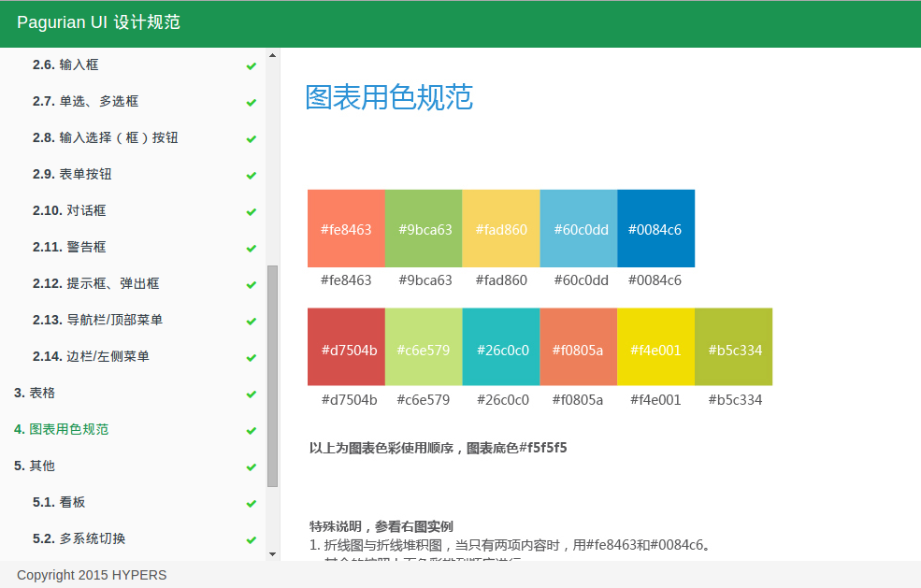Click sidebar scrollbar down arrow
The height and width of the screenshot is (588, 921).
[272, 554]
